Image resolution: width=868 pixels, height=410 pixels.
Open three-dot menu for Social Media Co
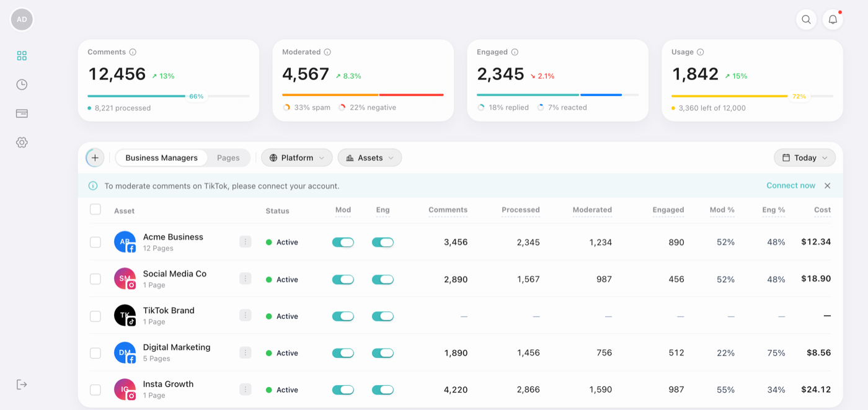(x=246, y=279)
